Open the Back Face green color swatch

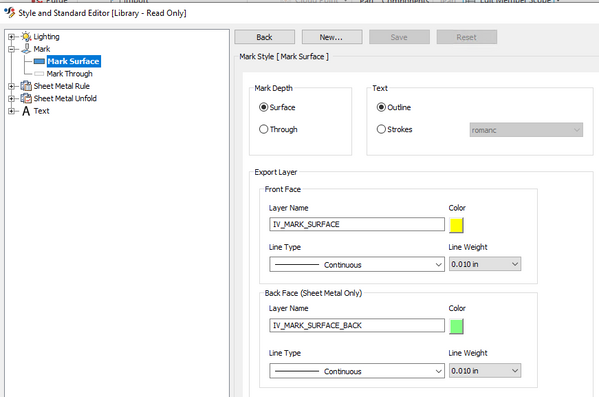click(x=456, y=326)
